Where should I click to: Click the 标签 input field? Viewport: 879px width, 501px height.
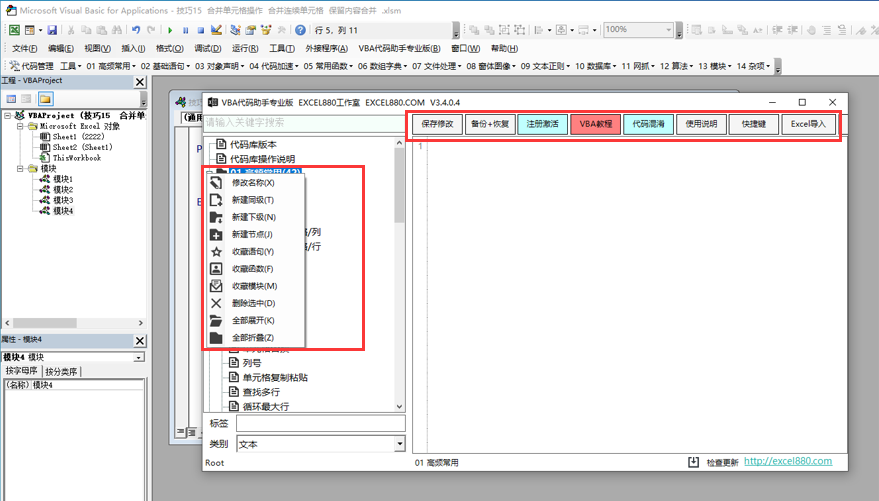point(320,423)
